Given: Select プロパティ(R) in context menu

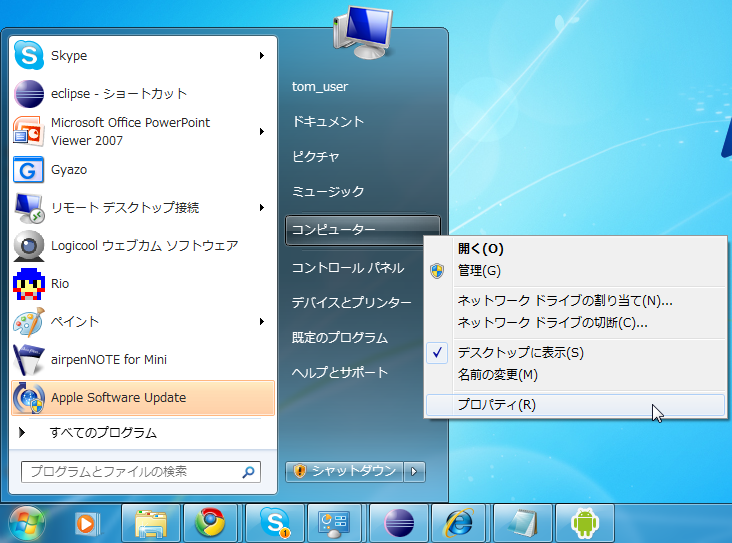Looking at the screenshot, I should 496,405.
